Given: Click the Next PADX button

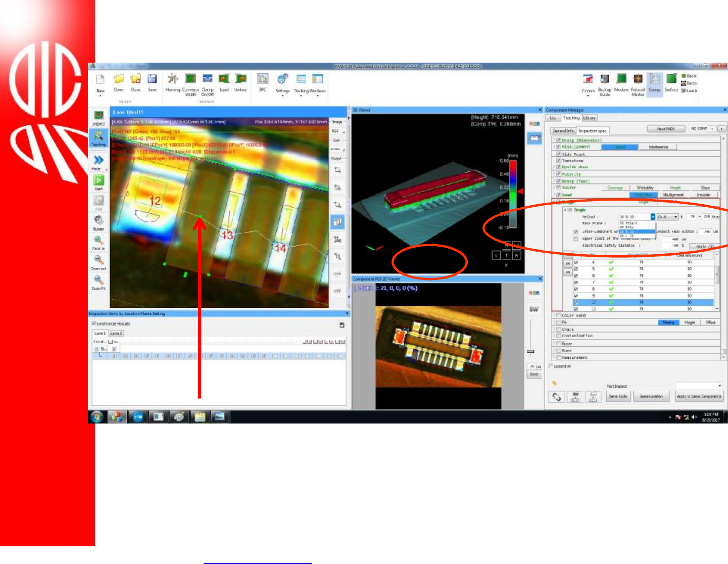Looking at the screenshot, I should click(x=666, y=129).
